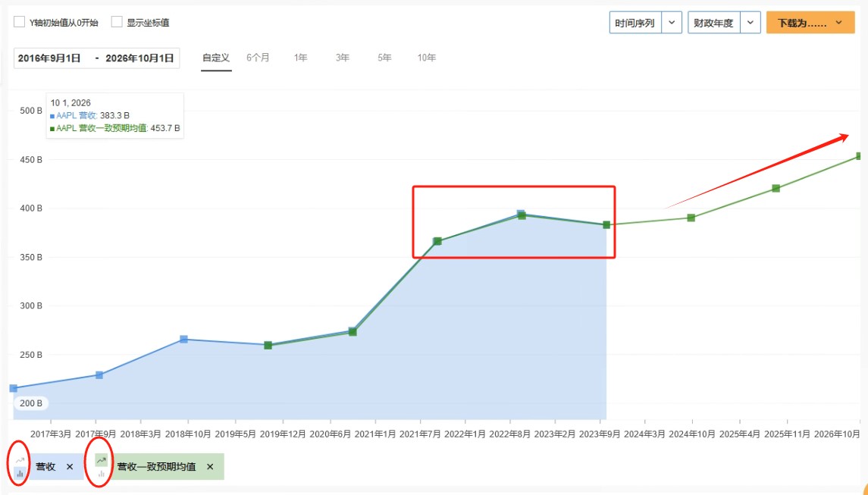Select the 自定义 range tab
This screenshot has width=868, height=495.
[216, 58]
